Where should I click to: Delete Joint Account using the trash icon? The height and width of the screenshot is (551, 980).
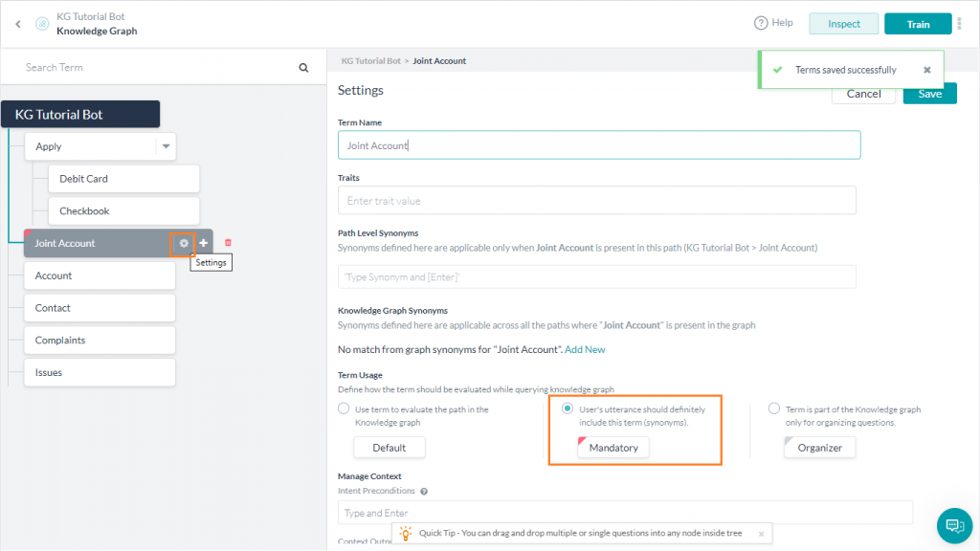(227, 243)
